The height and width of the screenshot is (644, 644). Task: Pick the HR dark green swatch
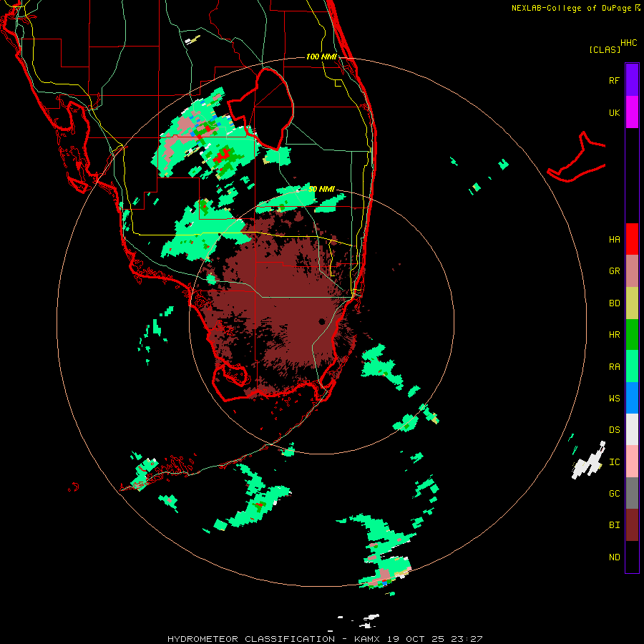[x=632, y=335]
